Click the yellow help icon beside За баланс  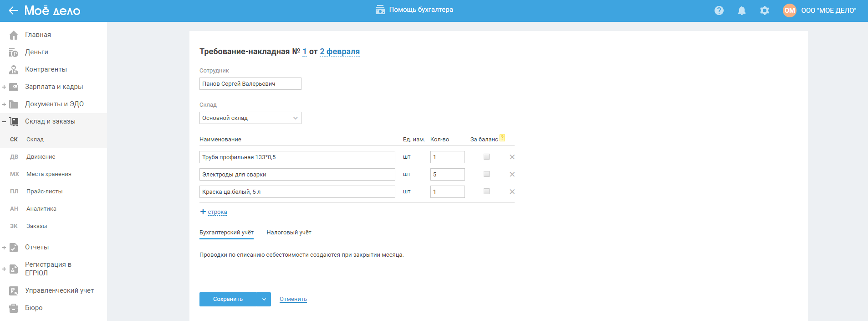(x=502, y=138)
